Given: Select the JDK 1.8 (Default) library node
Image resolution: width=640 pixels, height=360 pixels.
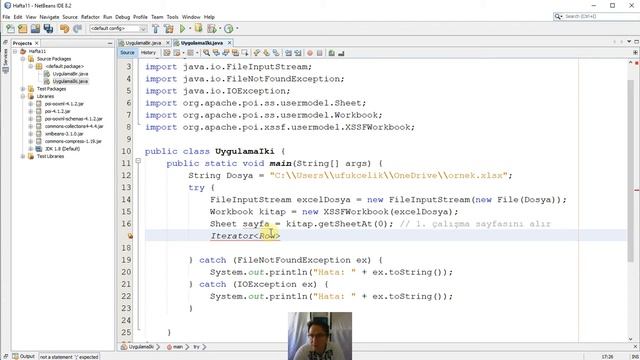Looking at the screenshot, I should (x=62, y=149).
